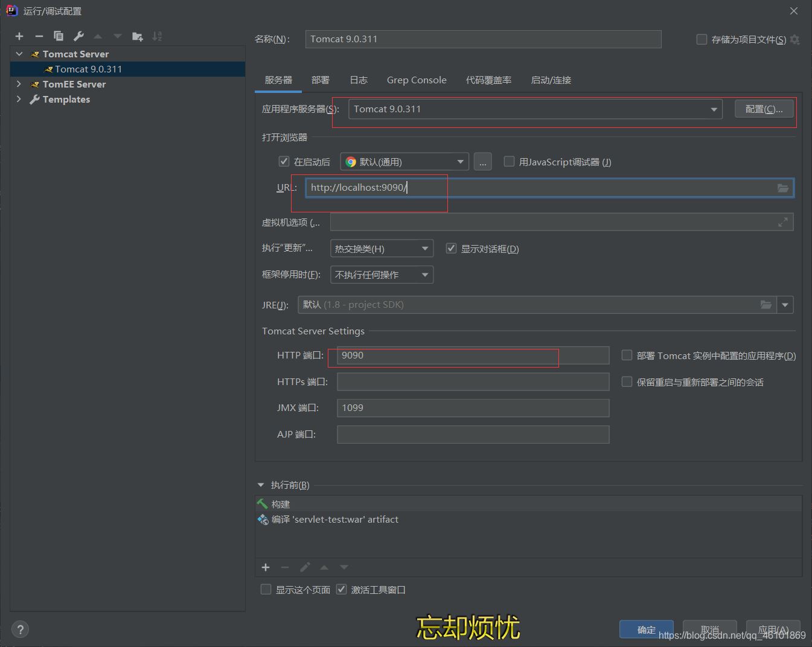Click the help question mark icon
This screenshot has height=647, width=812.
click(20, 629)
